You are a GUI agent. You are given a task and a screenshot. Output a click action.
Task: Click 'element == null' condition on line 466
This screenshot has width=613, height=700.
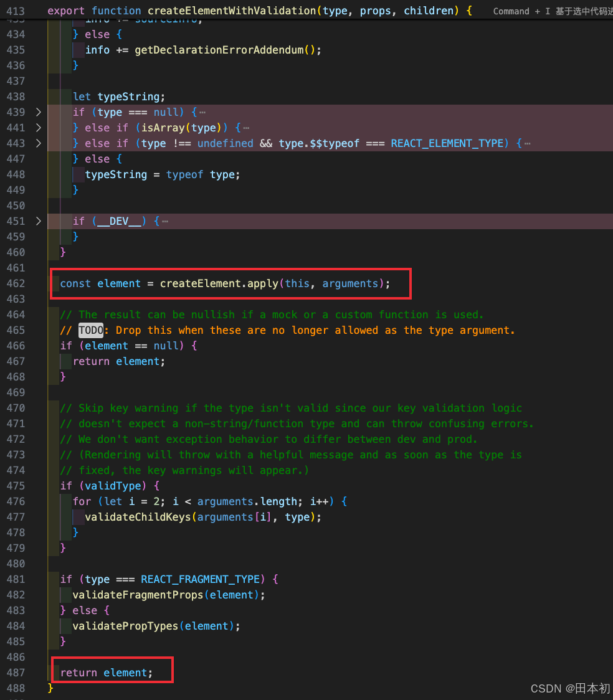coord(131,346)
